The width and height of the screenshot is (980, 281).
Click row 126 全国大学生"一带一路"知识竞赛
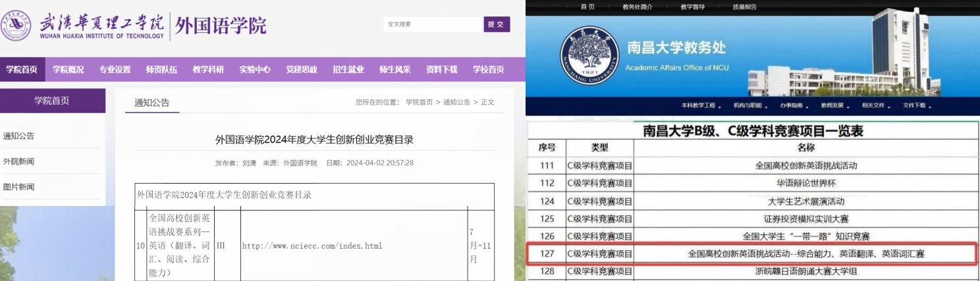pos(805,236)
